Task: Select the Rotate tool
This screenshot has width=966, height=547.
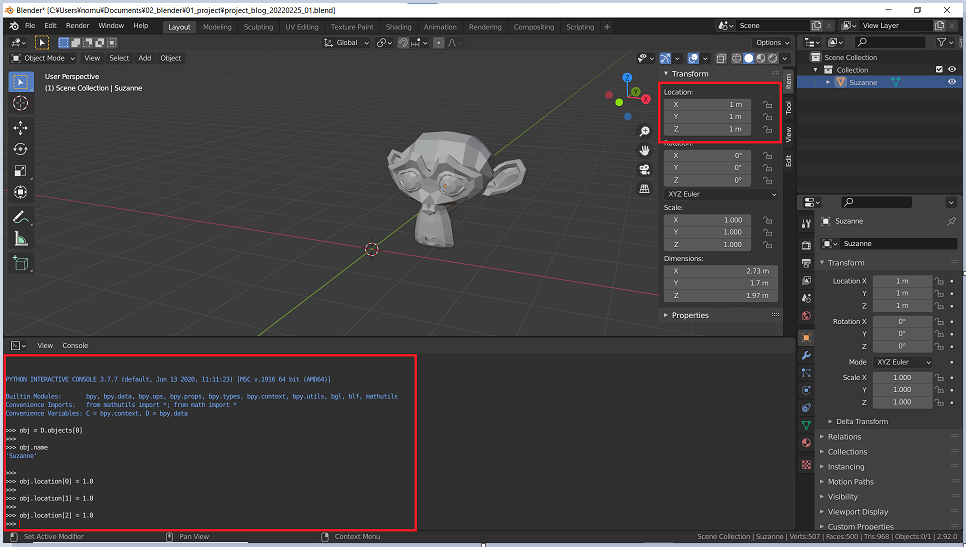Action: 20,149
